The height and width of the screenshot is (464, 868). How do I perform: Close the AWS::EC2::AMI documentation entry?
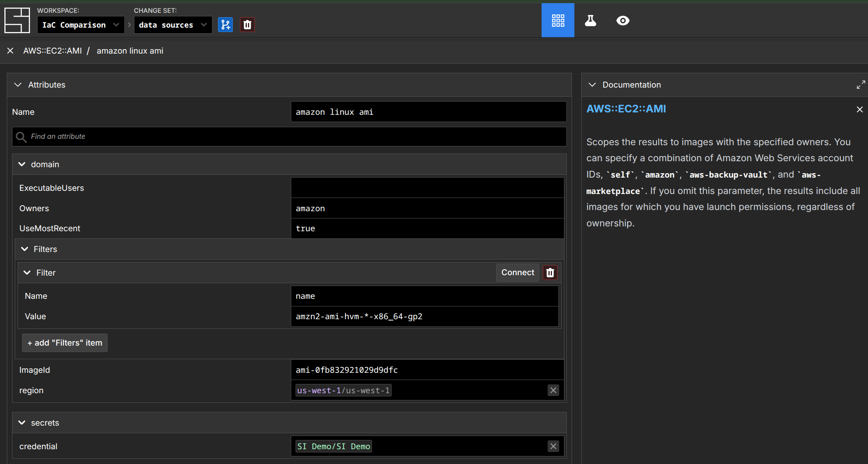coord(859,110)
